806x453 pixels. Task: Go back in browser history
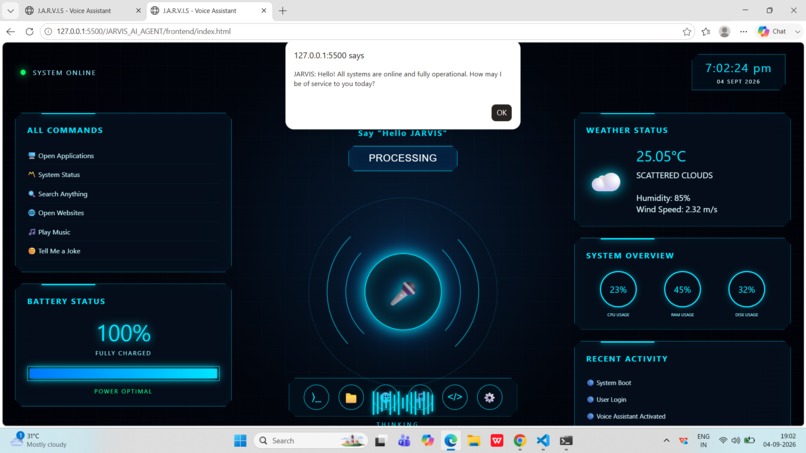[11, 31]
